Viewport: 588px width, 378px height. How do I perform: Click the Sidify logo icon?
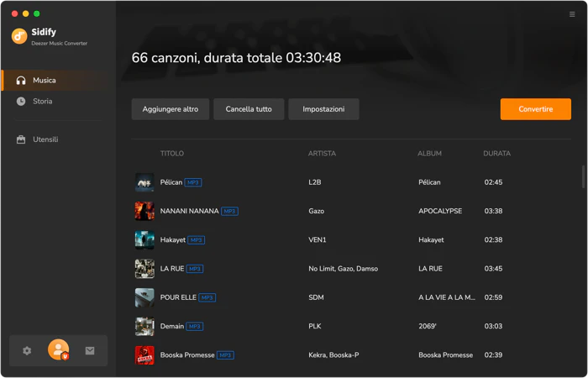coord(19,36)
